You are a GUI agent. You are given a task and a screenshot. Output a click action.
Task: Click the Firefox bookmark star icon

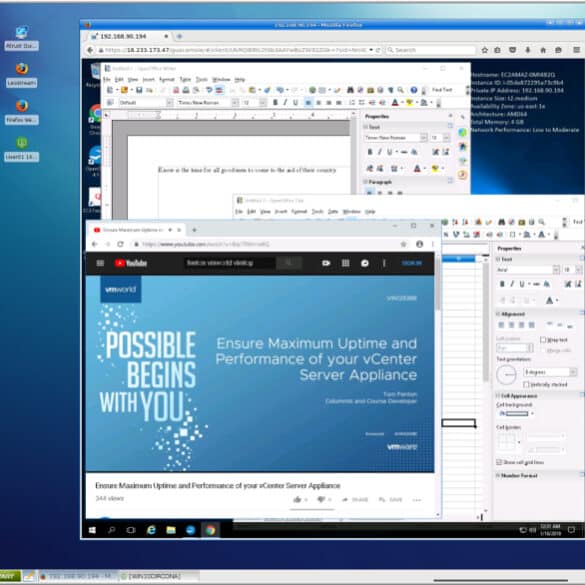coord(485,50)
